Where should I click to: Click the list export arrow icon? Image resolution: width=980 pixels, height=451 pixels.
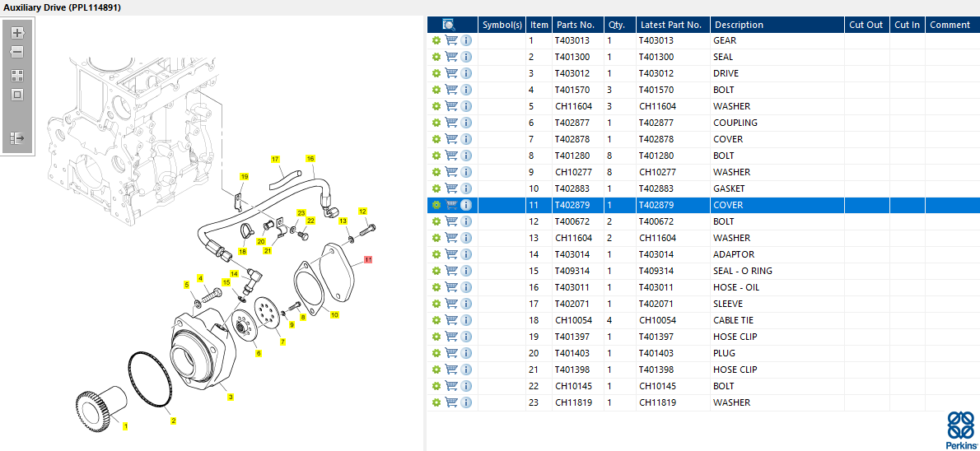click(x=17, y=137)
